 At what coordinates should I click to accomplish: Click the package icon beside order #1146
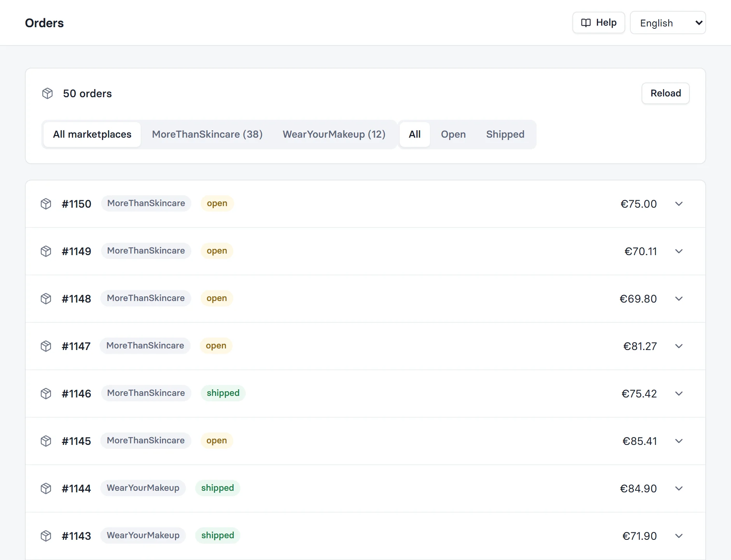point(46,394)
